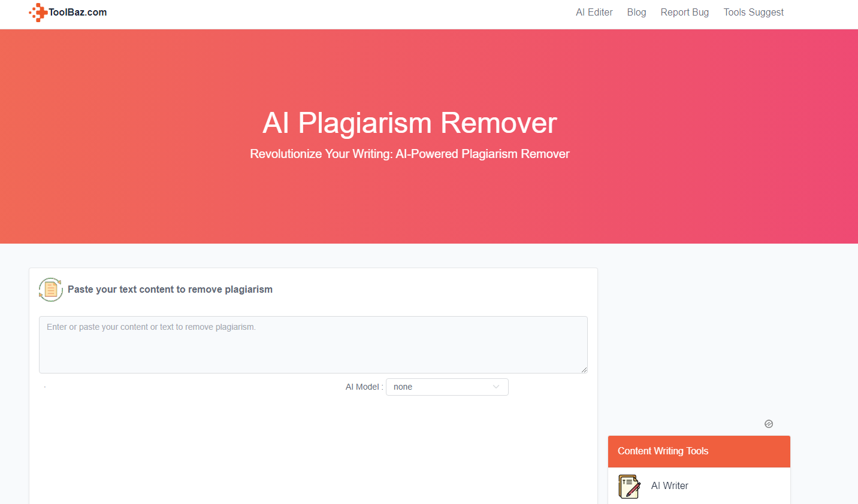Screen dimensions: 858x504
Task: Click the 'Revolutionize Your Writing' subtitle text
Action: click(410, 154)
